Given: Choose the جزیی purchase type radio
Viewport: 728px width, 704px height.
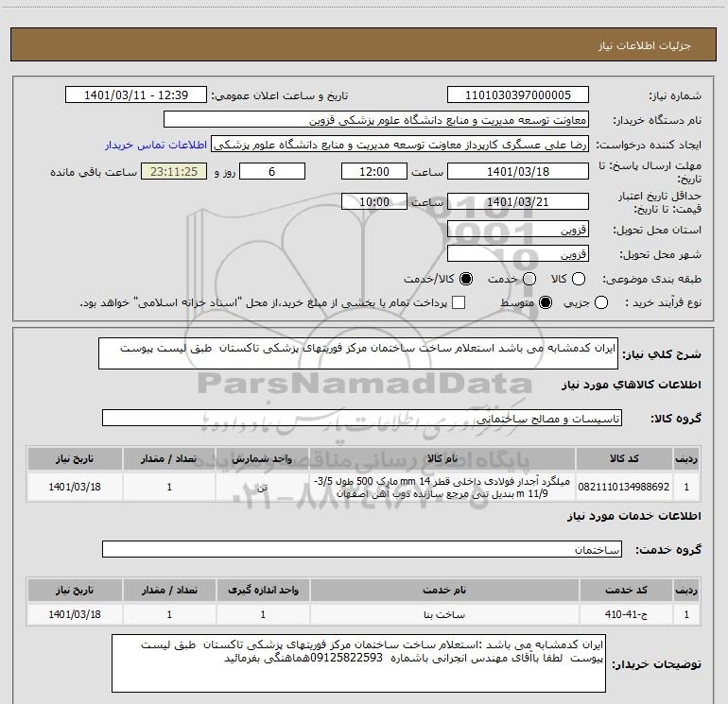Looking at the screenshot, I should click(x=601, y=303).
